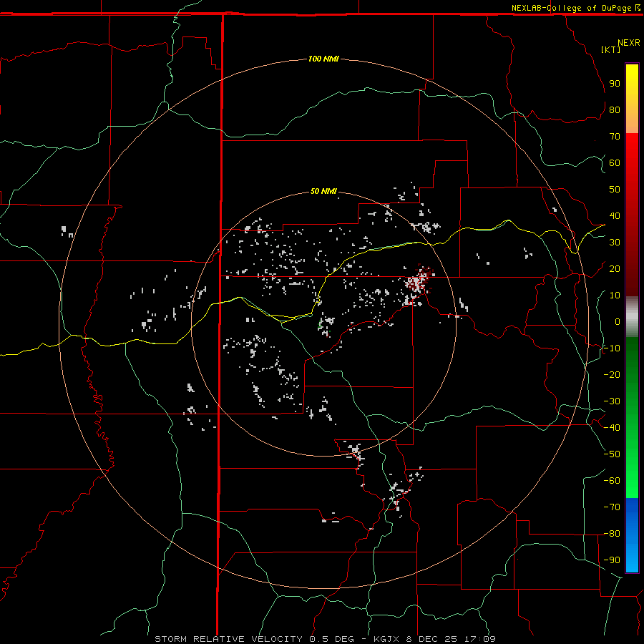Click the KT units label above the scale

coord(611,49)
